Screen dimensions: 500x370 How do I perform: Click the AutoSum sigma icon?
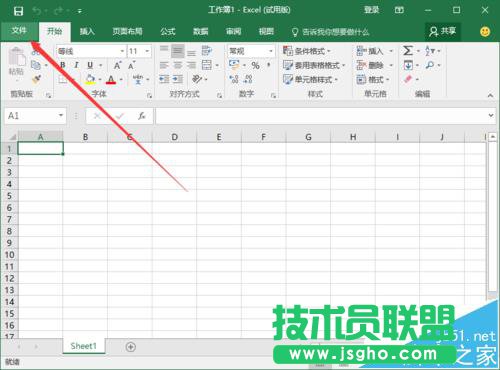(407, 51)
